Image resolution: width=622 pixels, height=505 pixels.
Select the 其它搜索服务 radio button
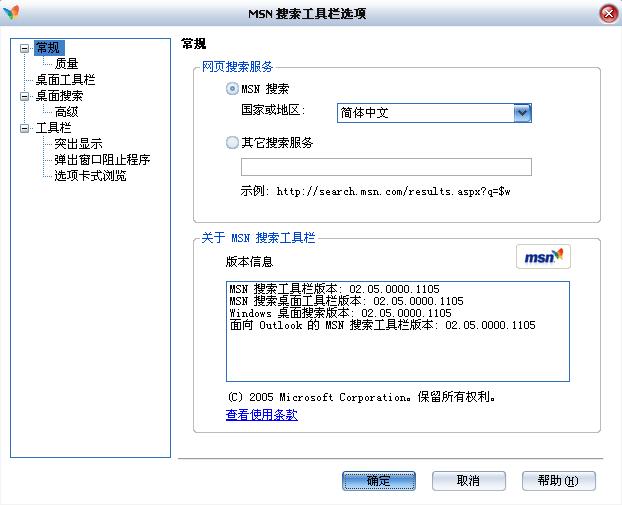pos(232,142)
